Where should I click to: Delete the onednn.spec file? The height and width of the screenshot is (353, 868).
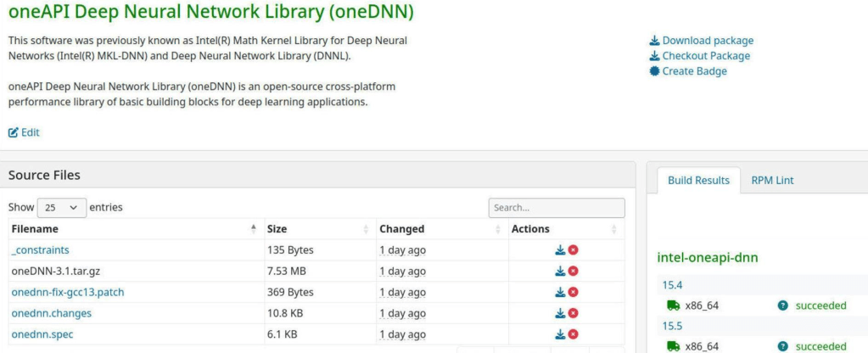point(573,334)
